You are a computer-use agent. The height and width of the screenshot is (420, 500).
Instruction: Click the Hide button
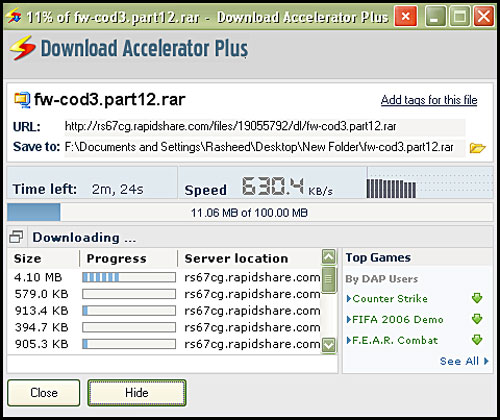pos(137,393)
